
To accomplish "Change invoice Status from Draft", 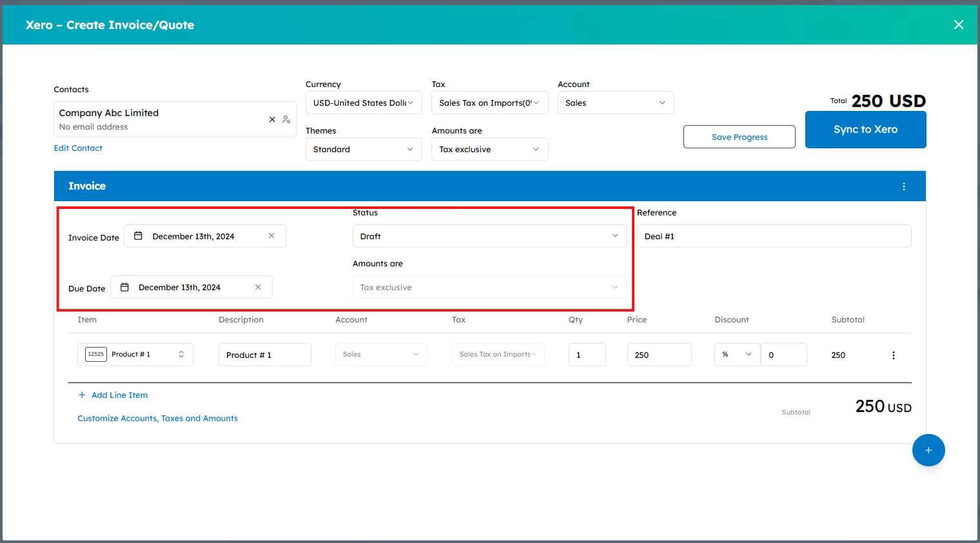I will pyautogui.click(x=489, y=235).
